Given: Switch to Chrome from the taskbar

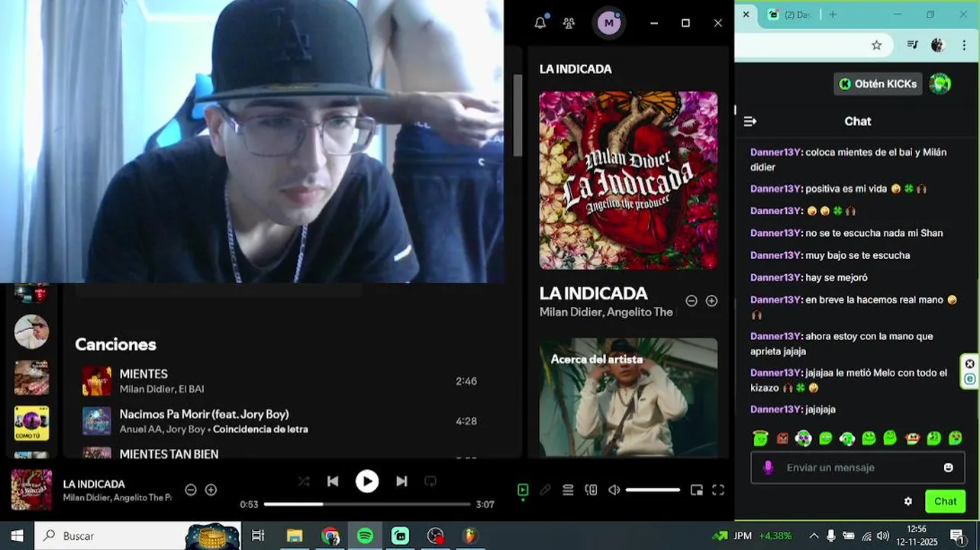Looking at the screenshot, I should click(x=330, y=535).
